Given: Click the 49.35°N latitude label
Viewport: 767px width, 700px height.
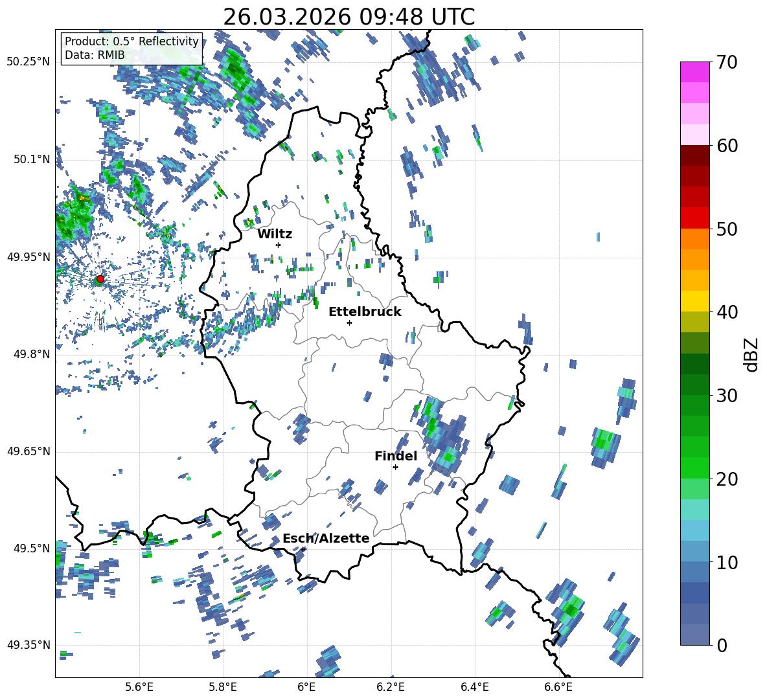Looking at the screenshot, I should pos(29,645).
